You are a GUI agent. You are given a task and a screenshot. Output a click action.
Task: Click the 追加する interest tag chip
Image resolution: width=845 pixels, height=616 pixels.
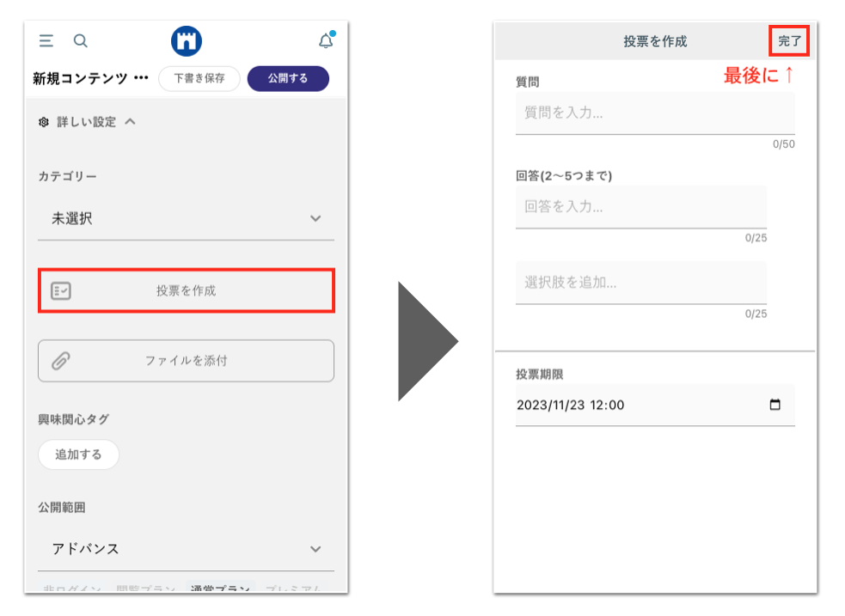coord(77,454)
